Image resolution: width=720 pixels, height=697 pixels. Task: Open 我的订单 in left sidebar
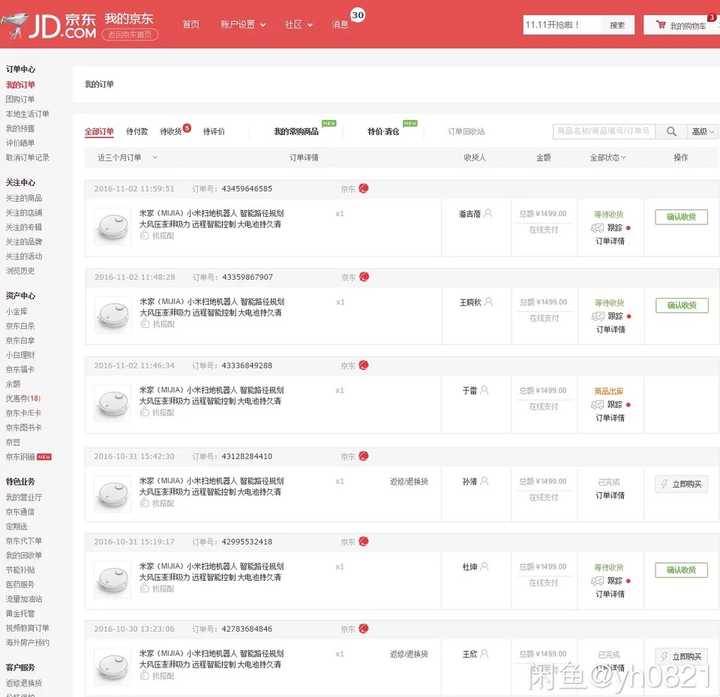point(20,85)
